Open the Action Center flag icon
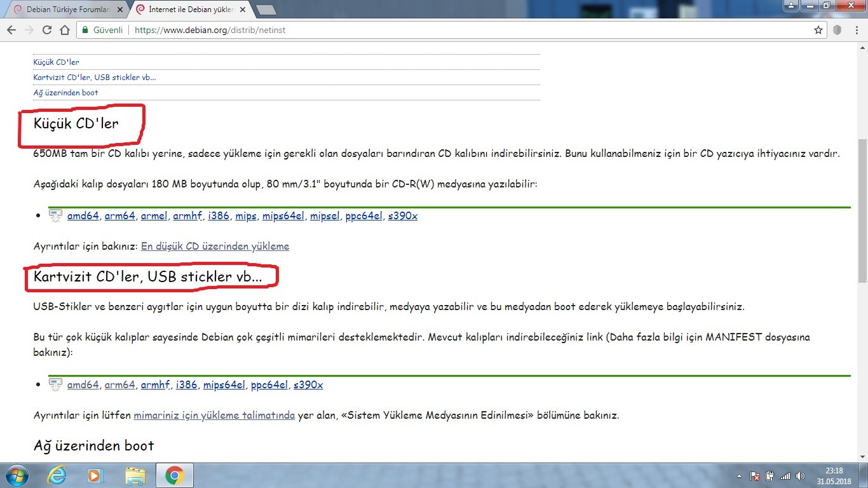Viewport: 868px width, 488px height. click(x=755, y=476)
